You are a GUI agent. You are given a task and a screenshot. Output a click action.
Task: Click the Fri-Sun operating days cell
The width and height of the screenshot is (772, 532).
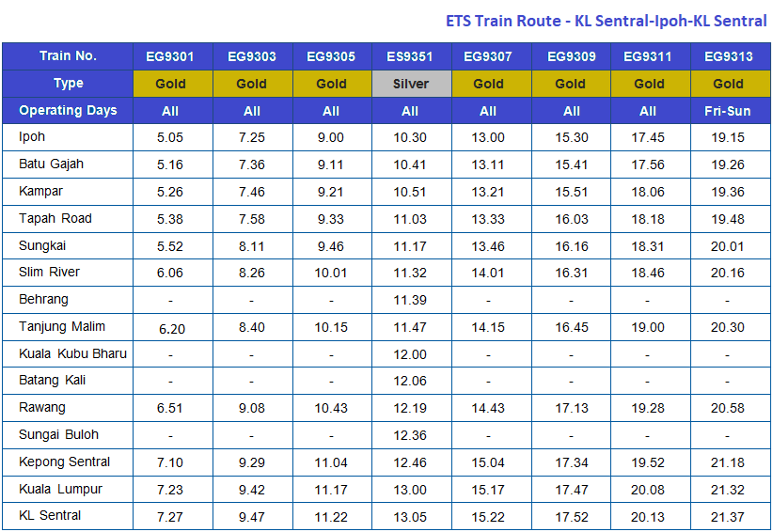728,111
